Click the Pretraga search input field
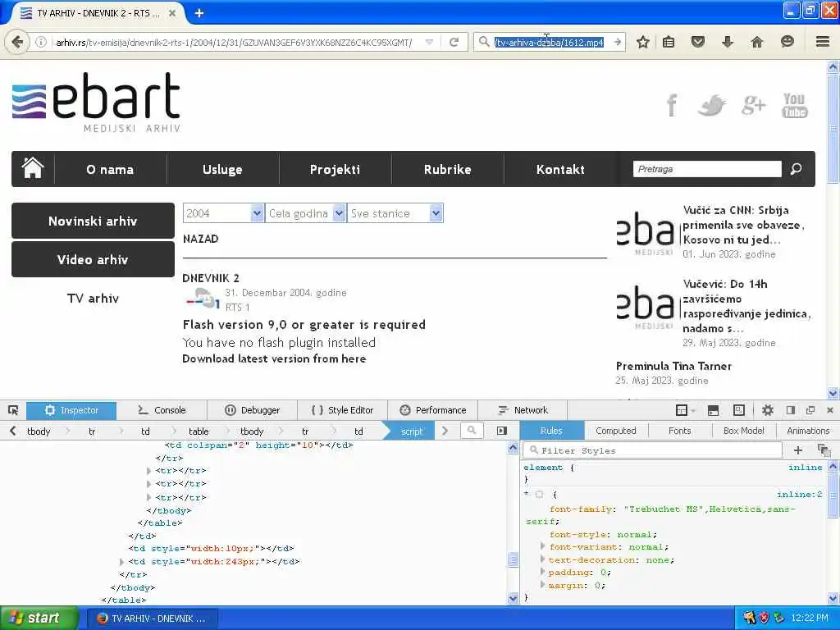 tap(706, 169)
